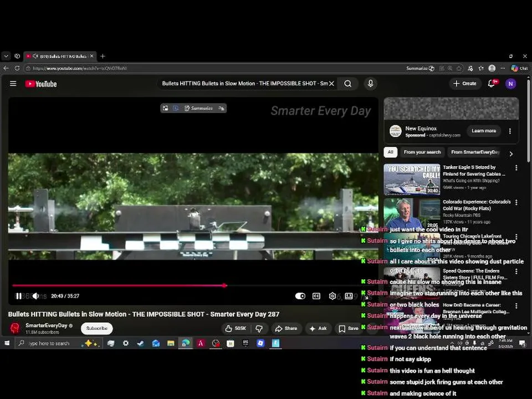This screenshot has height=399, width=532.
Task: Click the first icon in video overlay toolbar
Action: click(x=165, y=108)
